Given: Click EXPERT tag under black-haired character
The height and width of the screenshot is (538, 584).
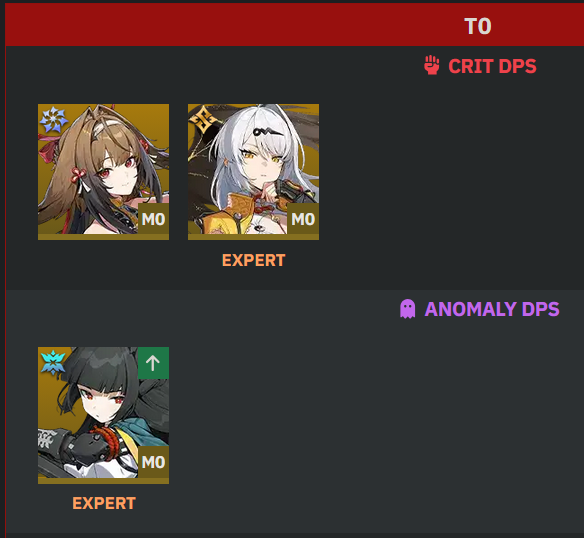Looking at the screenshot, I should coord(104,503).
